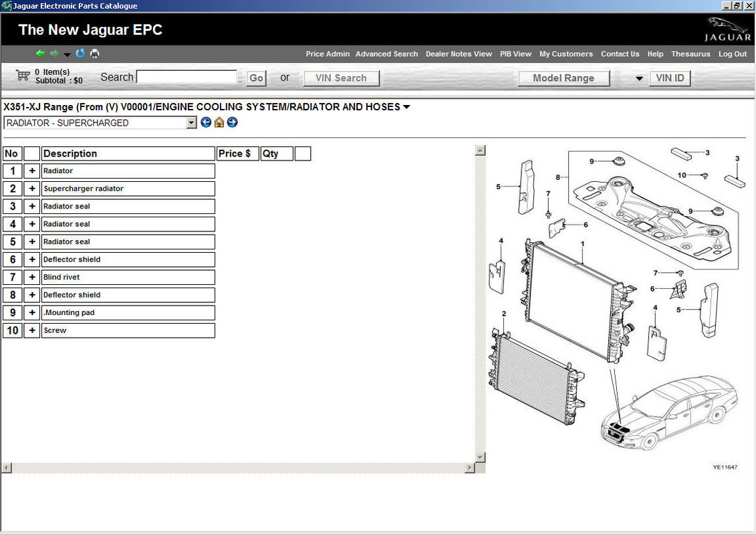Viewport: 756px width, 535px height.
Task: Click the XJ car illustration in diagram
Action: click(670, 413)
